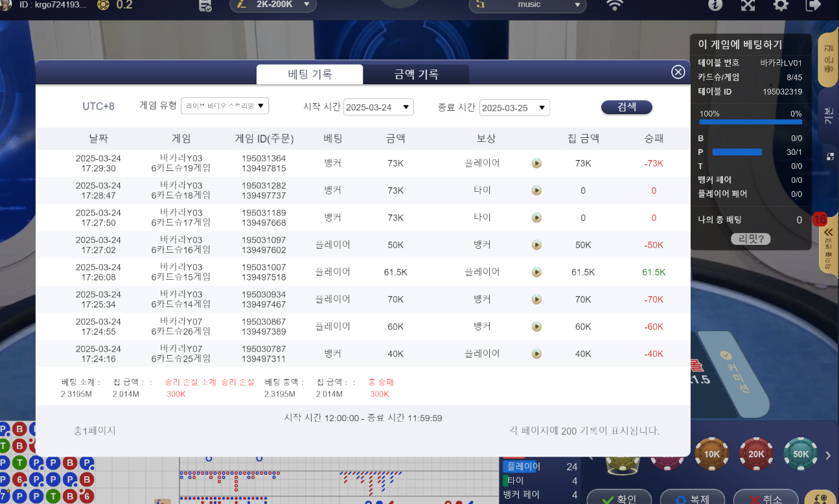The width and height of the screenshot is (839, 504).
Task: Select the 베팅 기록 tab
Action: (x=310, y=74)
